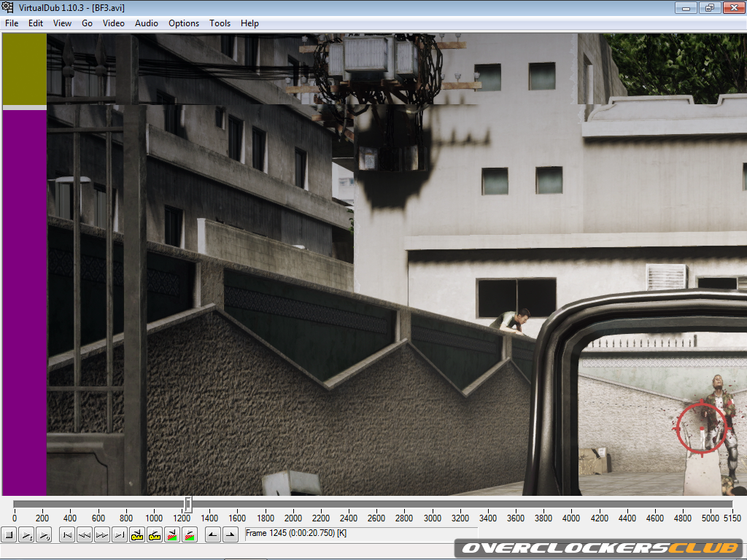
Task: Open the Audio menu
Action: coord(146,23)
